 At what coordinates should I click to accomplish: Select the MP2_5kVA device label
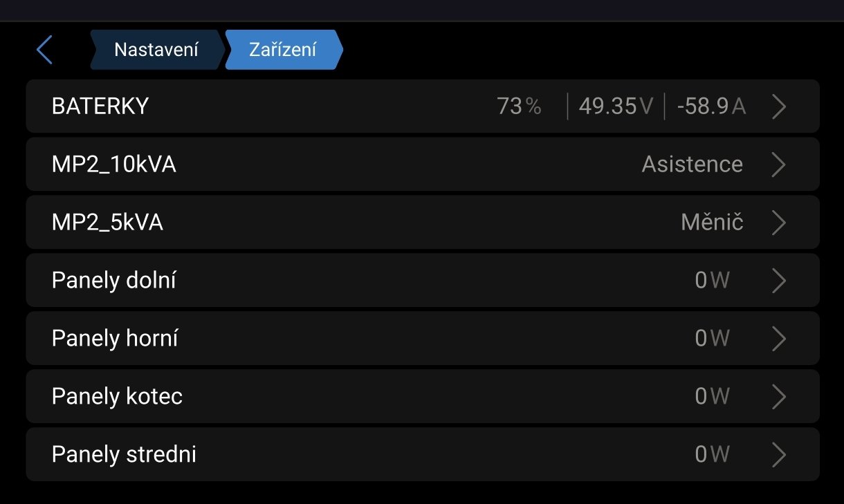pos(107,223)
